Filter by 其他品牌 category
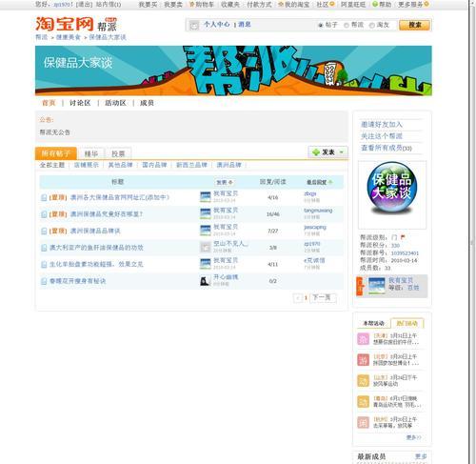Viewport: 476px width, 464px height. point(120,165)
